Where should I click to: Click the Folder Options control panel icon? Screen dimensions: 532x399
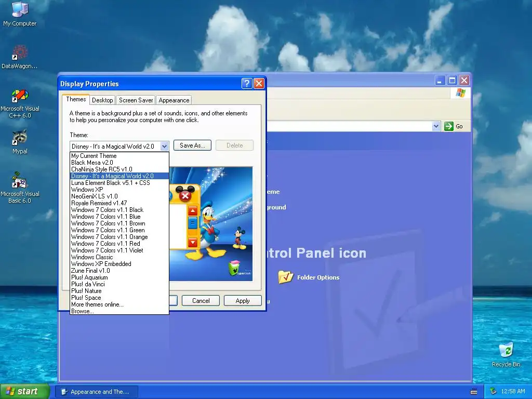(309, 277)
